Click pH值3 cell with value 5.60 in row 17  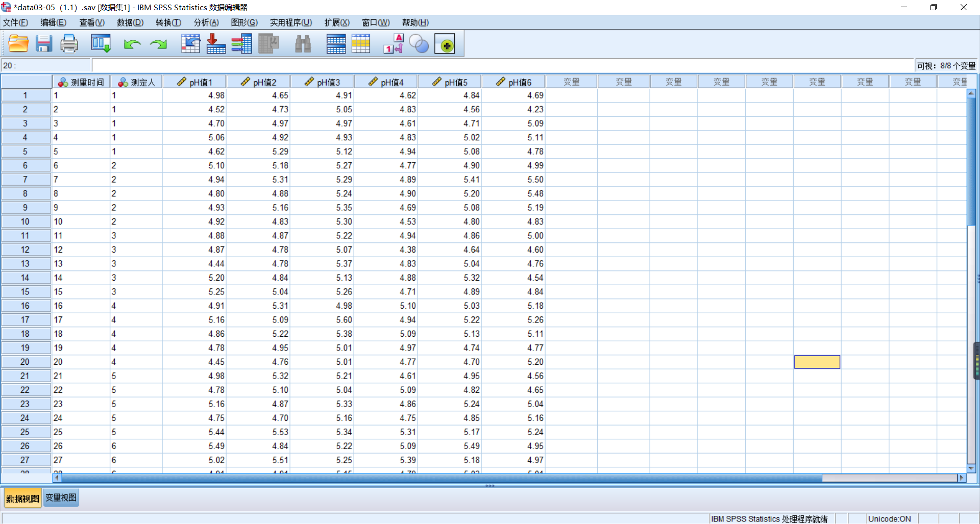tap(322, 320)
